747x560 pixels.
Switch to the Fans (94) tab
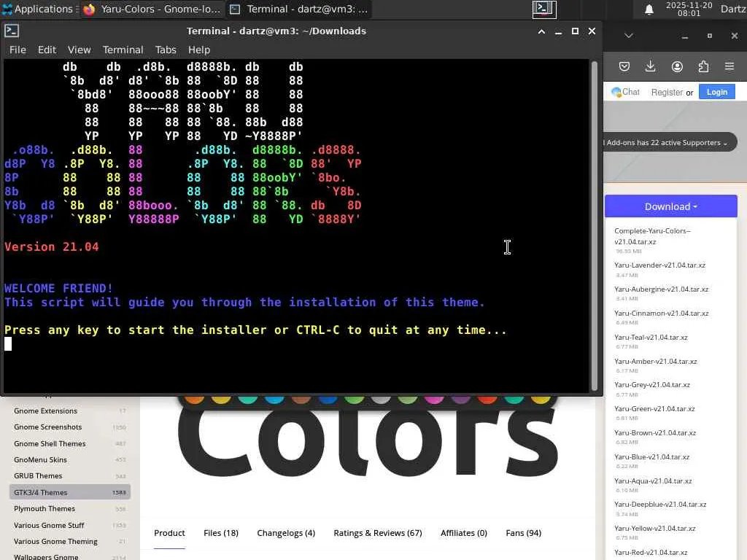click(x=523, y=533)
